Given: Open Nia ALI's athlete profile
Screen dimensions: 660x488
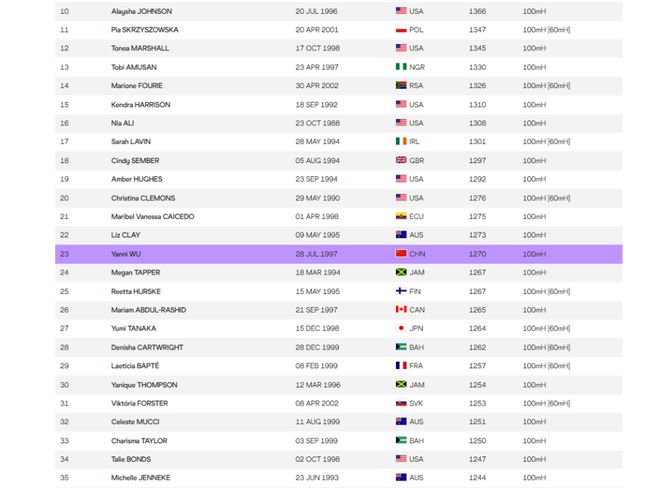Looking at the screenshot, I should click(122, 123).
